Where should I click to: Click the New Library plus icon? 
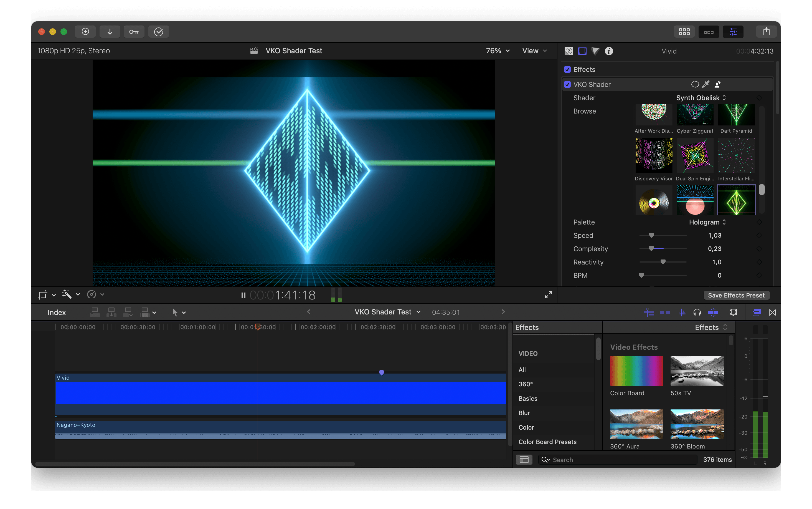[x=85, y=32]
